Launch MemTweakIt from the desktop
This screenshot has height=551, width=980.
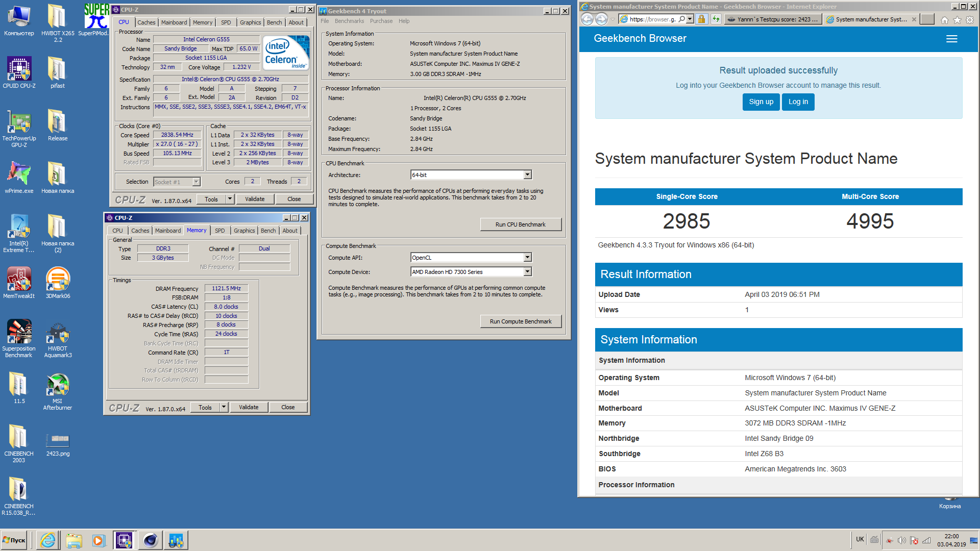pos(19,283)
